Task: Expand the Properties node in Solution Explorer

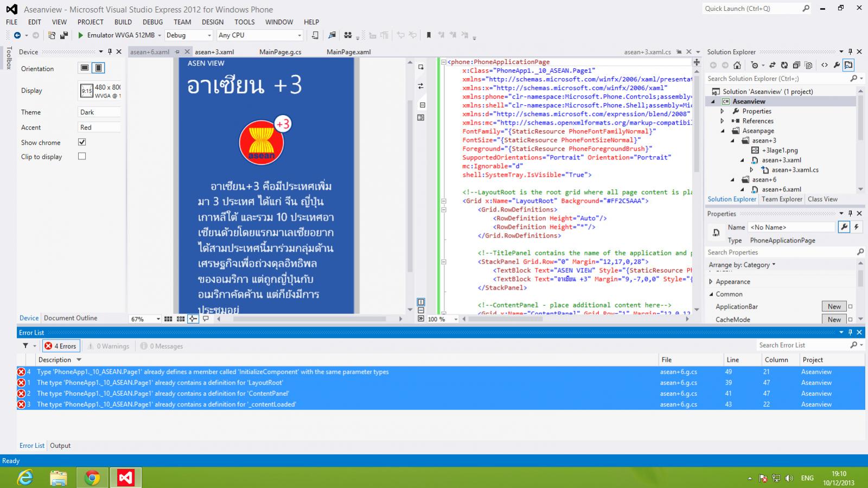Action: [x=722, y=111]
